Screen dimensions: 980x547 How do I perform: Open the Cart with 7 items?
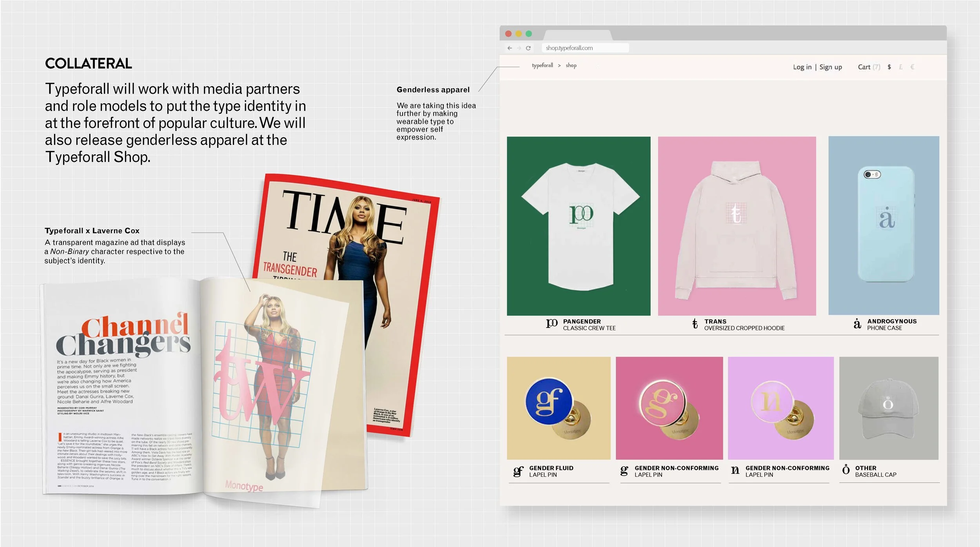(x=869, y=67)
